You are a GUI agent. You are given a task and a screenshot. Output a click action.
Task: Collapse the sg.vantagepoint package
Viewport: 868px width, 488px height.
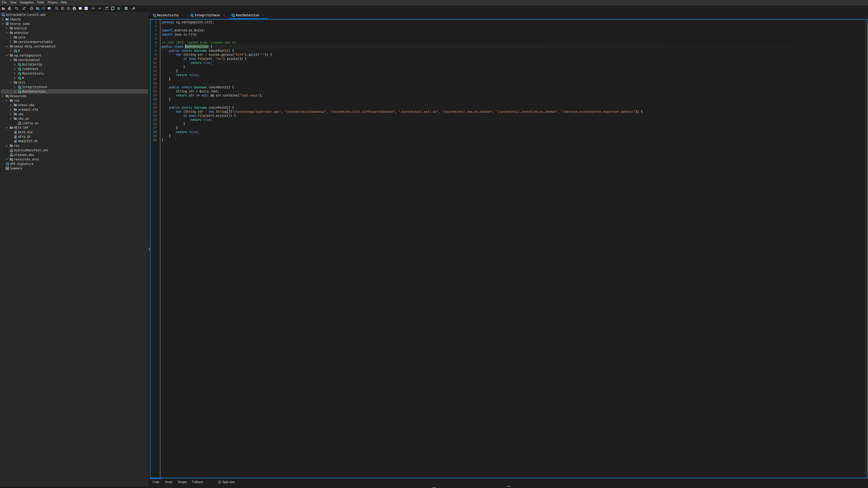pos(7,56)
